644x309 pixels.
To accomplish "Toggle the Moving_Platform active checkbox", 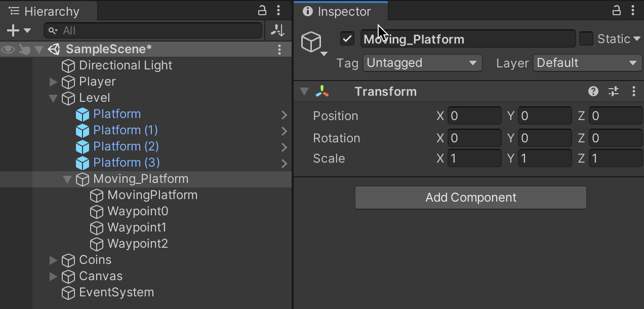I will tap(347, 38).
